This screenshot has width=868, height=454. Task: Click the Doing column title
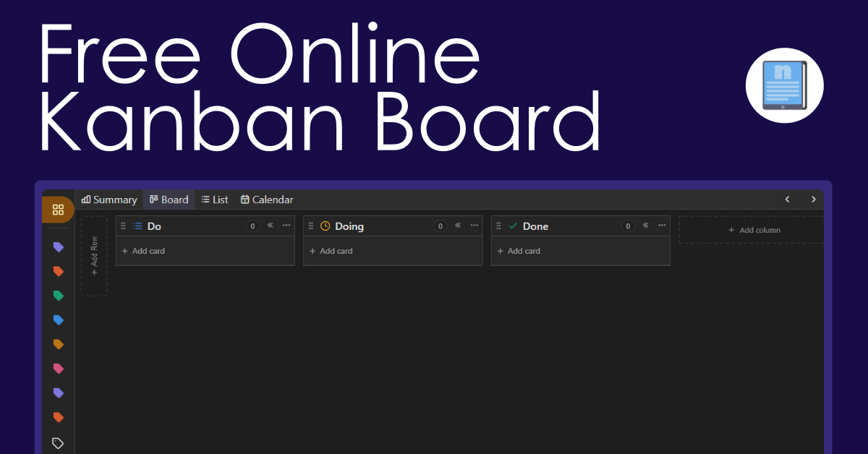tap(349, 226)
